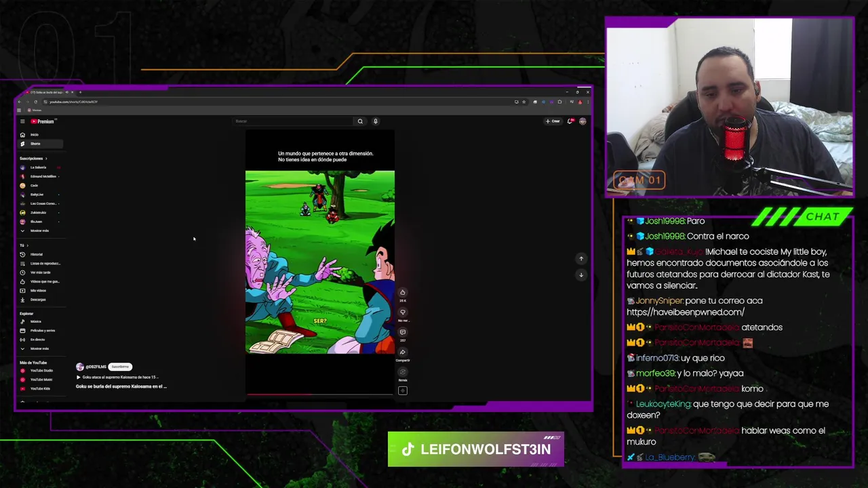Screen dimensions: 868x488
Task: Open the Chrome extensions puzzle icon
Action: [x=559, y=102]
